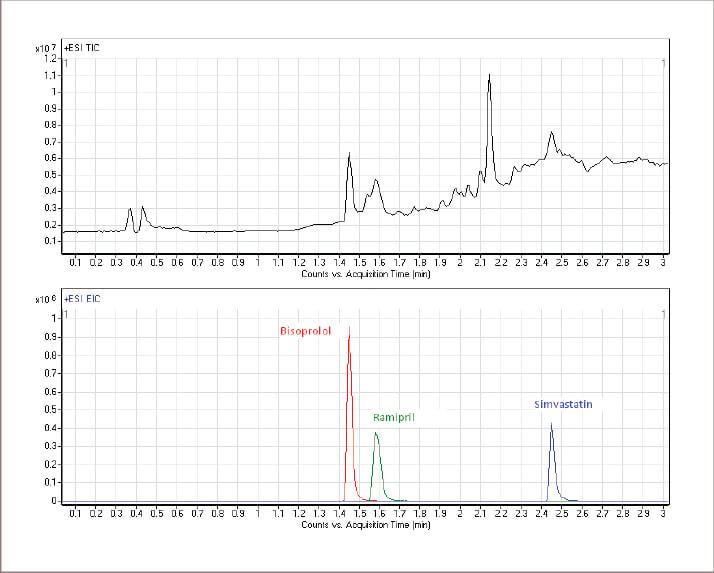Click the tallest TIC peak near 2.15 min

[490, 75]
